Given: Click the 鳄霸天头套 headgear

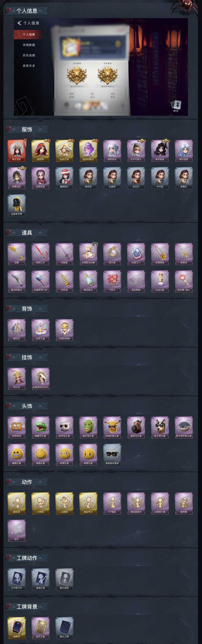Looking at the screenshot, I should [41, 427].
